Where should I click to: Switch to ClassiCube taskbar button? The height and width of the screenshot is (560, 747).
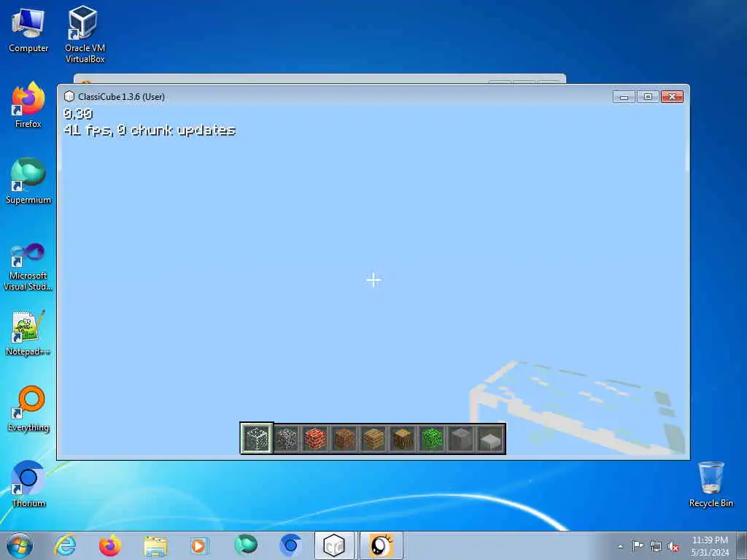(x=334, y=545)
